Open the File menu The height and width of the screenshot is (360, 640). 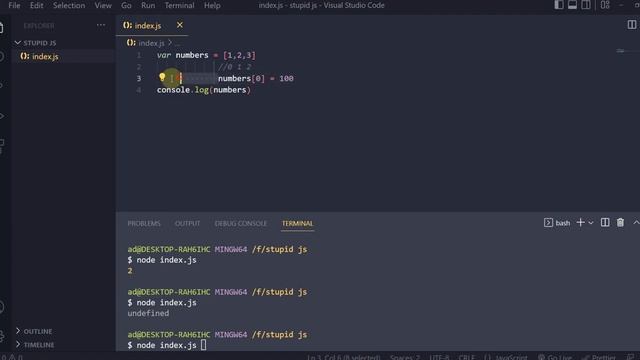tap(14, 5)
